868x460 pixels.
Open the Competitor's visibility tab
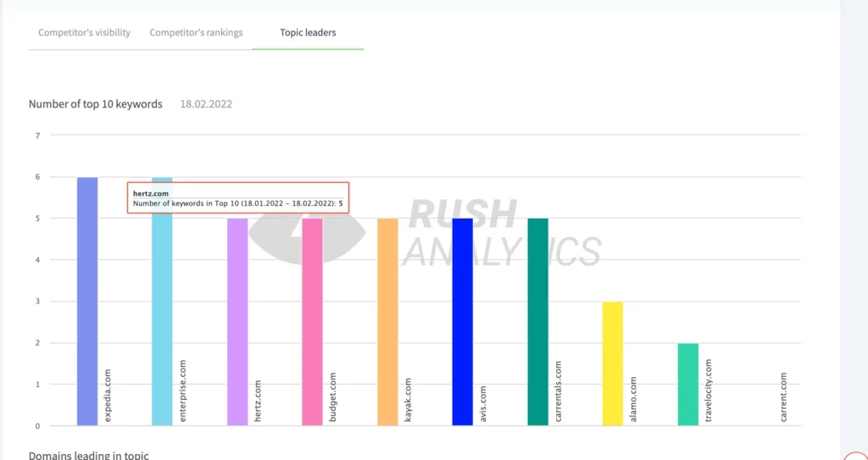click(84, 33)
